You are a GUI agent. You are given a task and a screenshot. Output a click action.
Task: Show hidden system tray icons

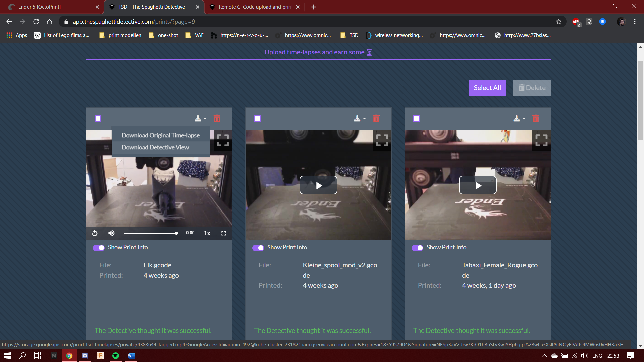click(x=544, y=356)
